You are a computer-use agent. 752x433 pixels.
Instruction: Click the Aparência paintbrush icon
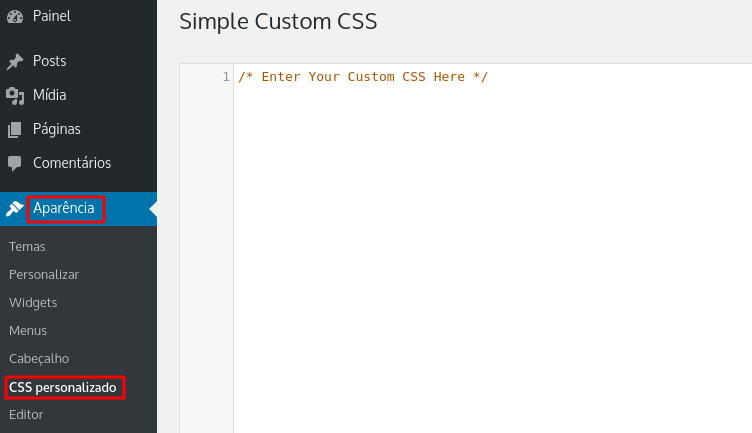15,209
